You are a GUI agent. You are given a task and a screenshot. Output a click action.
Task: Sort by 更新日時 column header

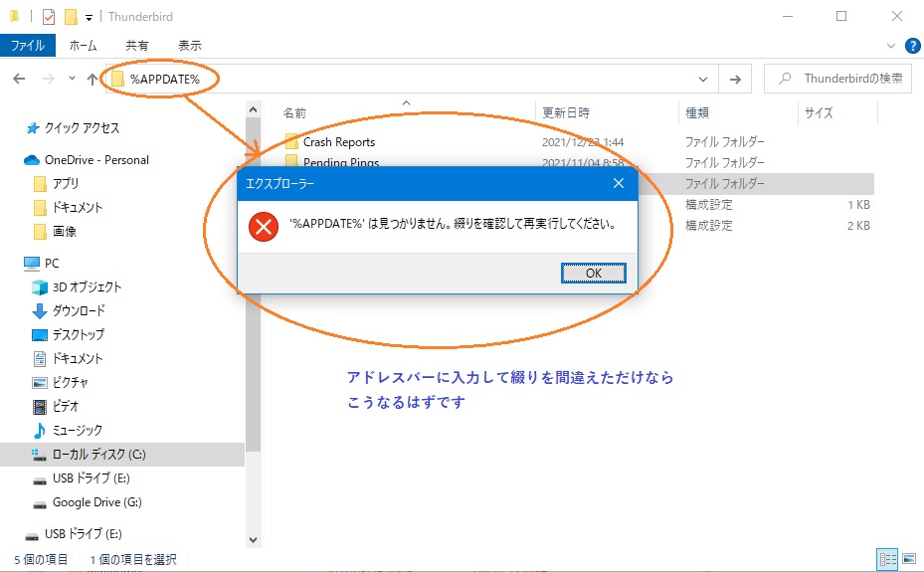(566, 113)
